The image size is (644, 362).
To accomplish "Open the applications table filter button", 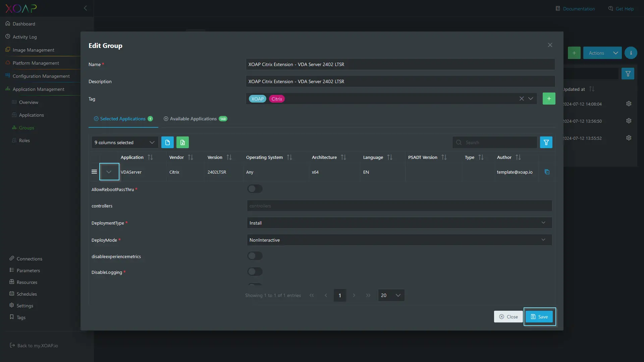I will [x=546, y=142].
